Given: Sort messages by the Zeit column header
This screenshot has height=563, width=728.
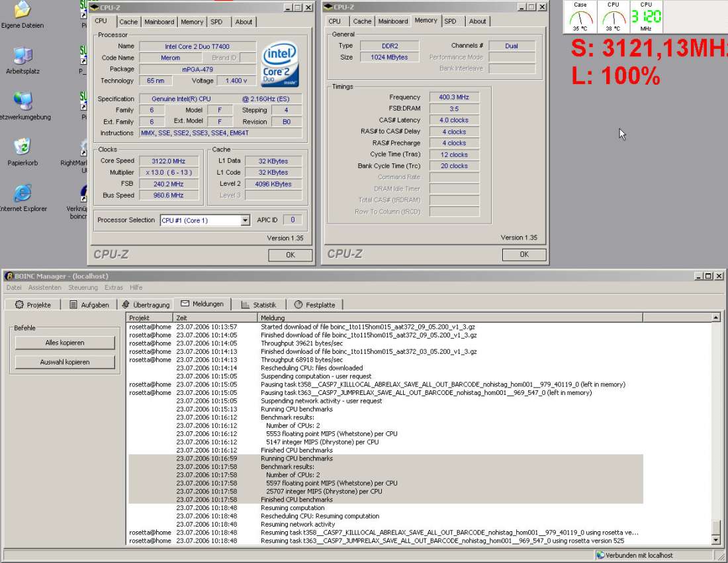Looking at the screenshot, I should click(216, 318).
